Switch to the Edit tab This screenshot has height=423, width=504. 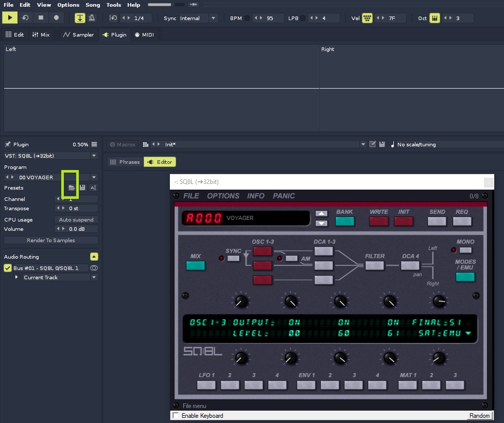coord(15,35)
